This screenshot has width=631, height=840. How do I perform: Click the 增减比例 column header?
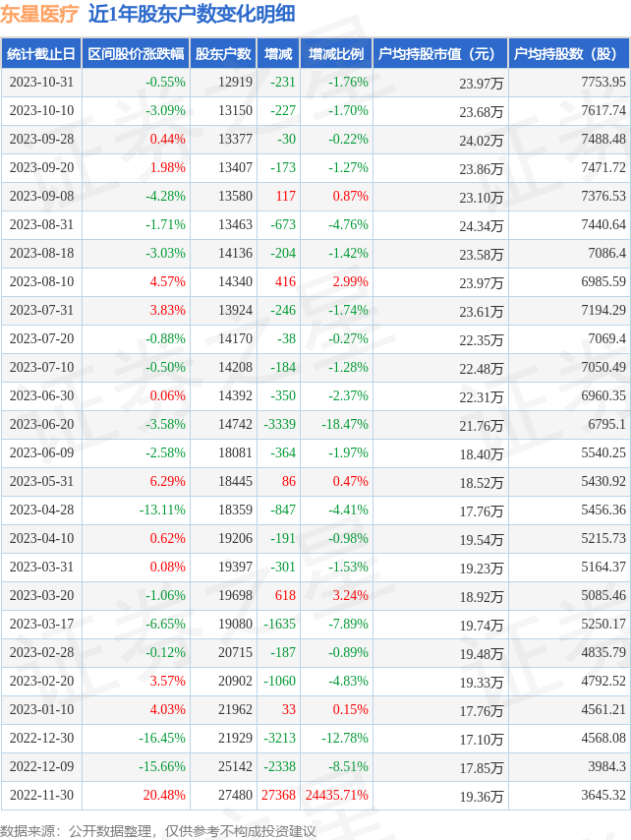[337, 53]
